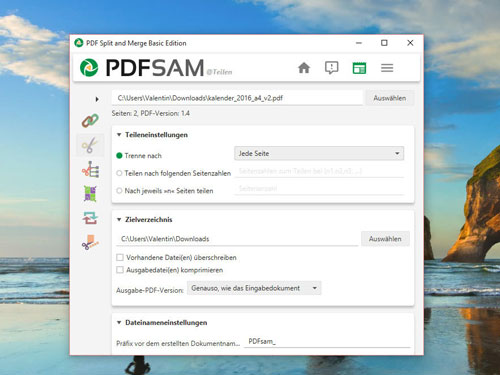Edit the destination folder path field
Screen dimensions: 500x375
237,239
